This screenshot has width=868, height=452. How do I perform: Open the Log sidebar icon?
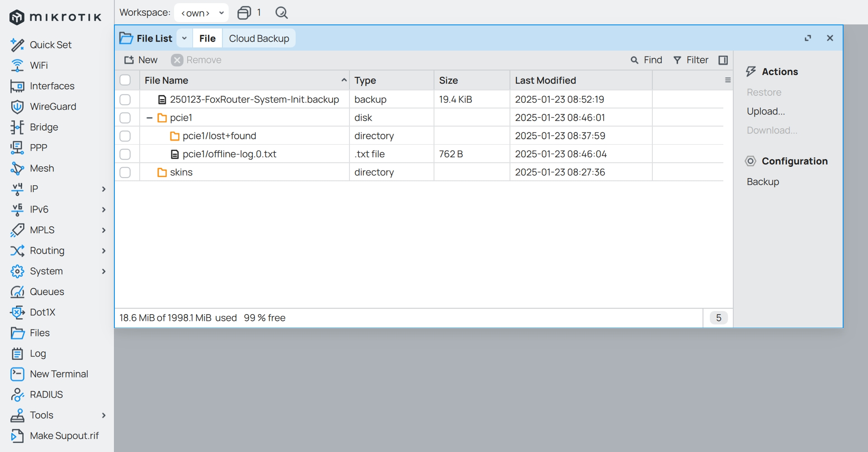pyautogui.click(x=17, y=353)
